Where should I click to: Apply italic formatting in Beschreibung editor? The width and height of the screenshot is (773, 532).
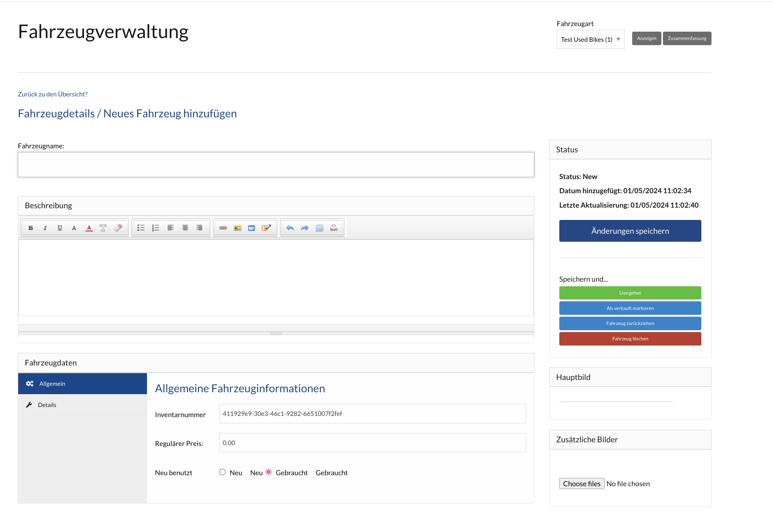[x=45, y=228]
